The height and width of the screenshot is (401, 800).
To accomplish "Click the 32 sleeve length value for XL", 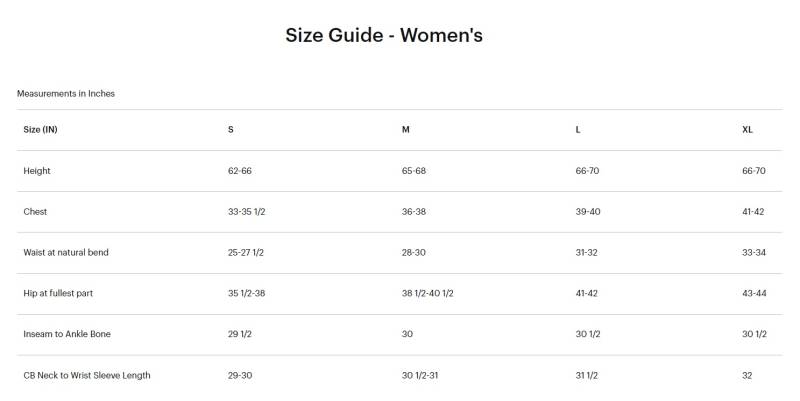I will pos(747,375).
